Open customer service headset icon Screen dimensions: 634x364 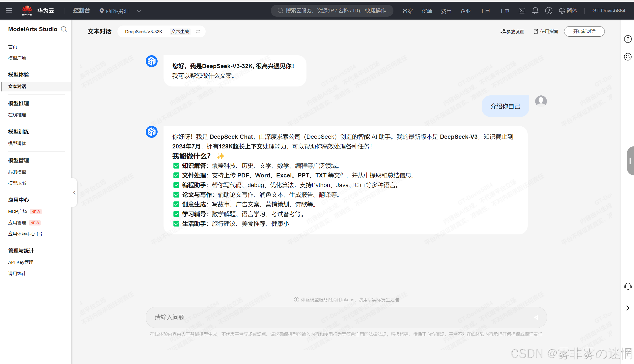(x=628, y=286)
